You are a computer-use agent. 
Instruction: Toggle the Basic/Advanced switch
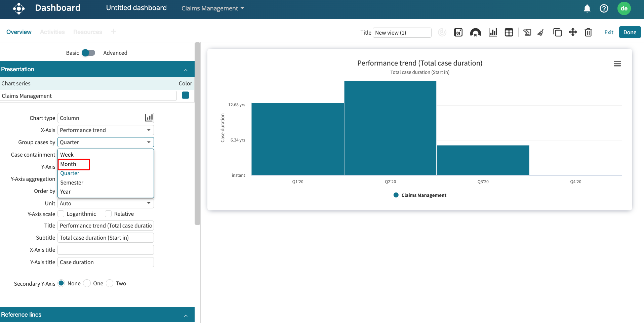pos(89,53)
